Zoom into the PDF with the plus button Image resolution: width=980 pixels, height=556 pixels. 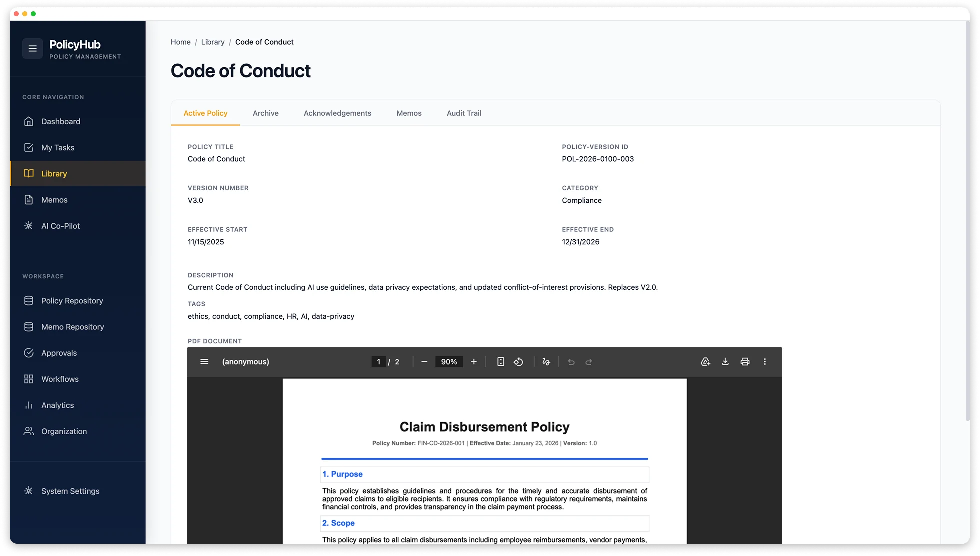click(x=473, y=361)
